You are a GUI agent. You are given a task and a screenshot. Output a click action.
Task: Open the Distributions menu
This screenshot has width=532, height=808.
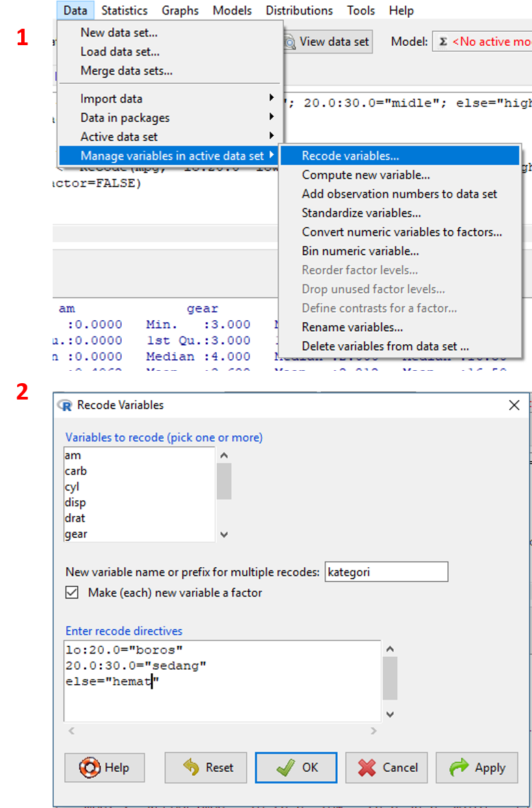tap(300, 10)
